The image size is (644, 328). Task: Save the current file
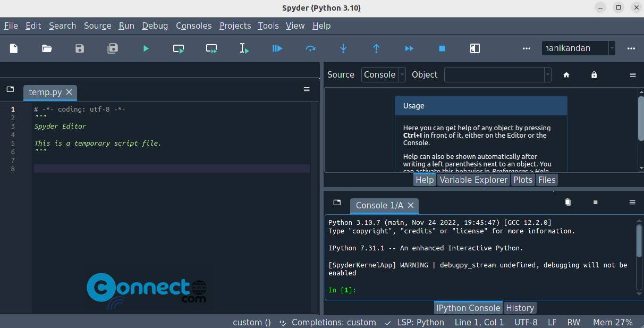80,48
